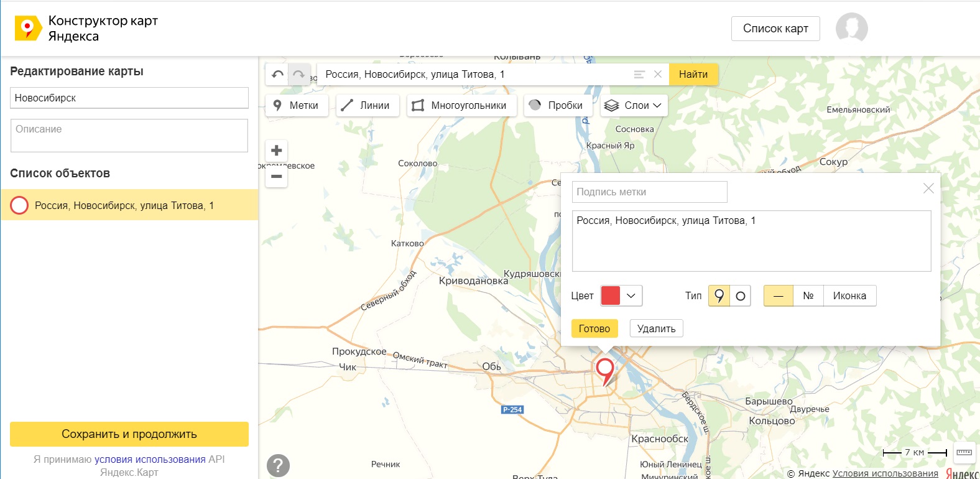Click the Соколово map label
The height and width of the screenshot is (479, 980).
coord(417,163)
